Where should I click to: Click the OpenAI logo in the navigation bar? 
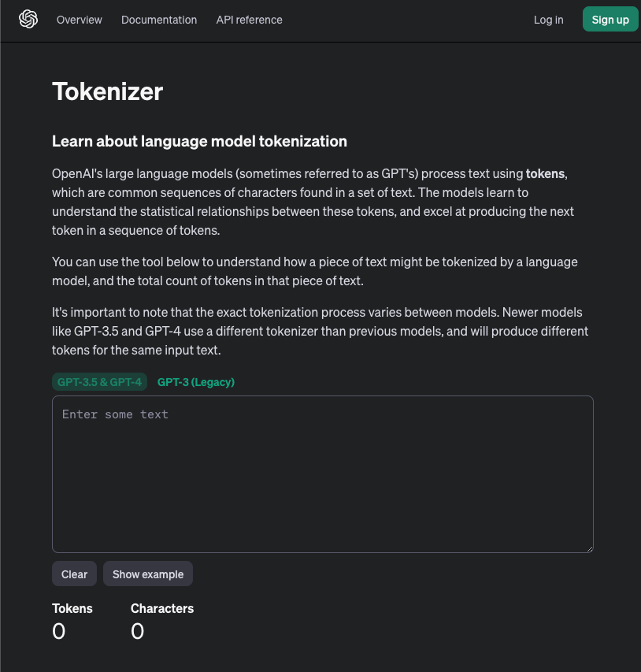pyautogui.click(x=28, y=20)
